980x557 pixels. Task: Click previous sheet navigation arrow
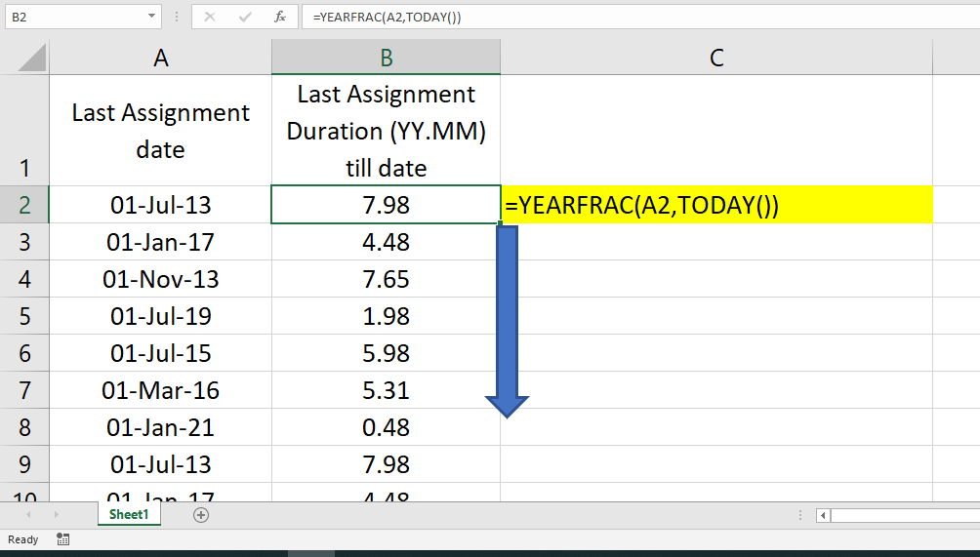[28, 514]
